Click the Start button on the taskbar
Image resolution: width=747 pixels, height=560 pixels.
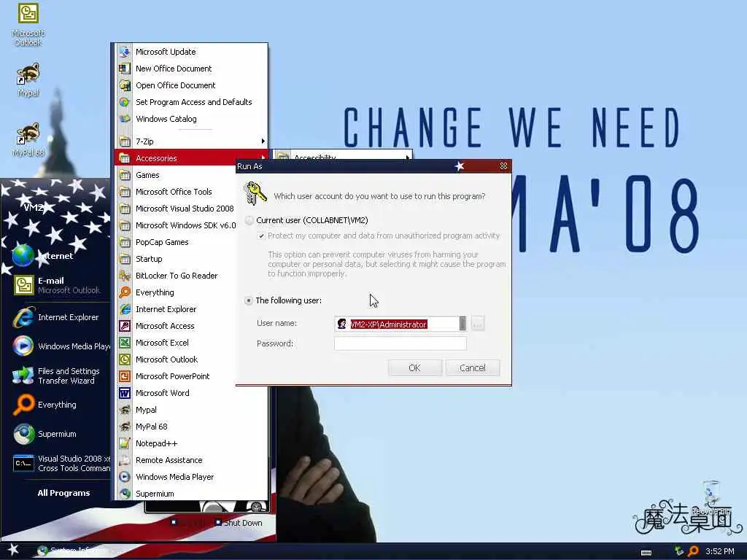point(13,550)
